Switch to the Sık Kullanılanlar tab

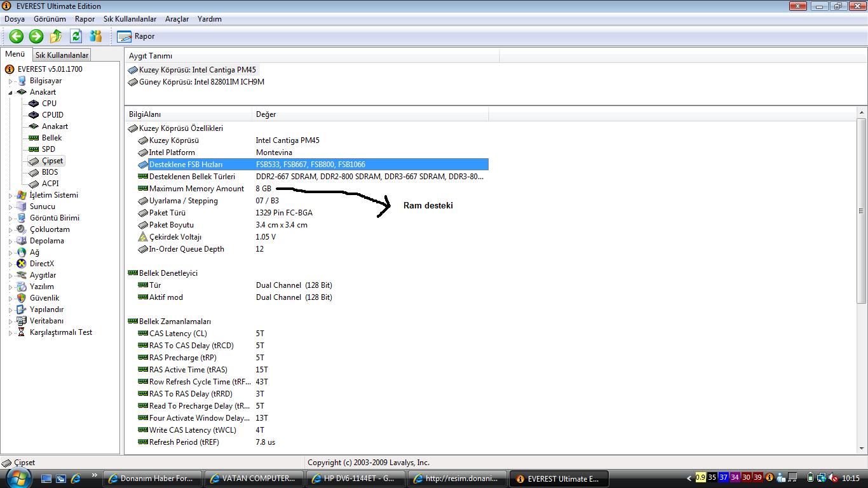pyautogui.click(x=62, y=55)
